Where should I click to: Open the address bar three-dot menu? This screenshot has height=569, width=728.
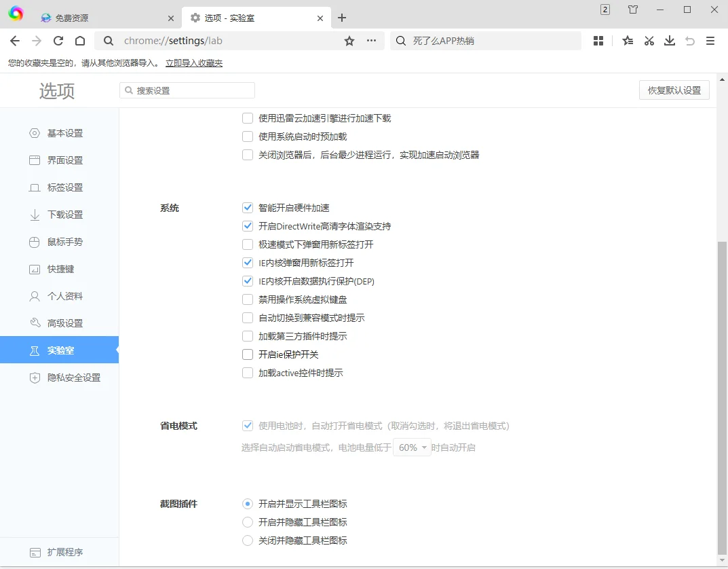[x=371, y=41]
